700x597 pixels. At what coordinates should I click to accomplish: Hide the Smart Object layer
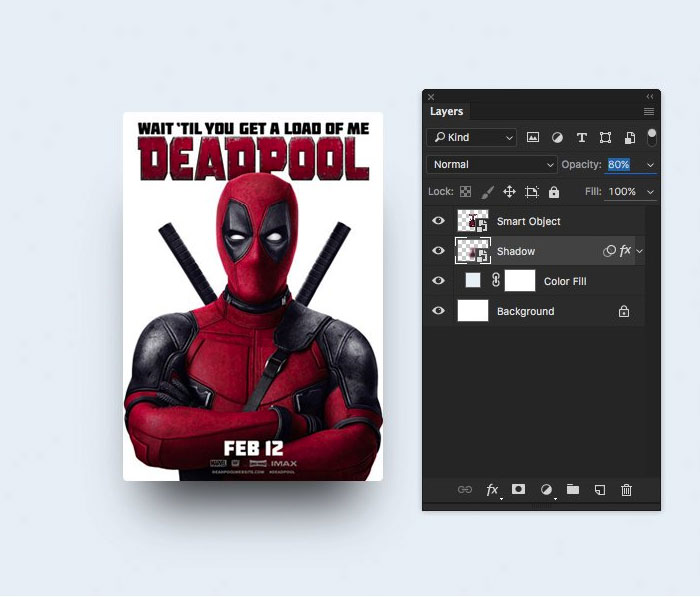438,221
